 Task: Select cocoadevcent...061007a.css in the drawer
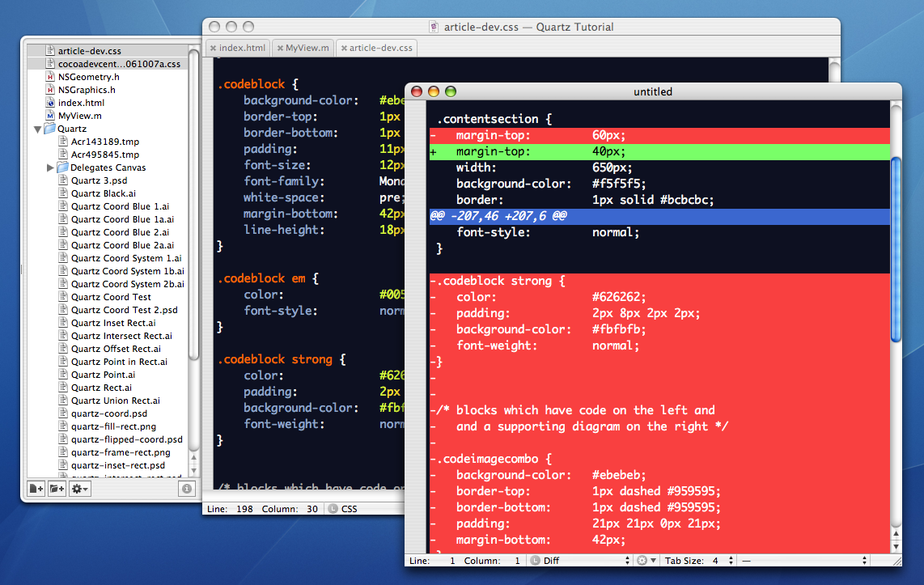(x=119, y=64)
